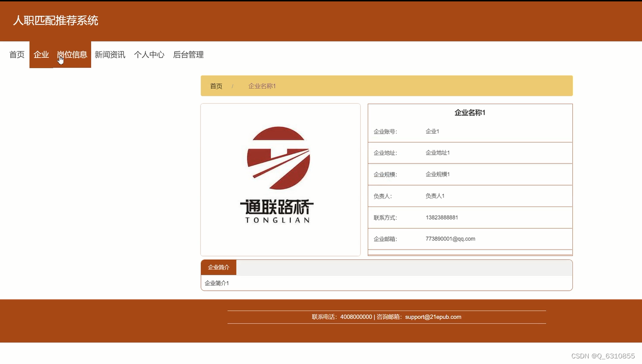Image resolution: width=642 pixels, height=364 pixels.
Task: Click the 企业简介1 description text
Action: pyautogui.click(x=217, y=283)
